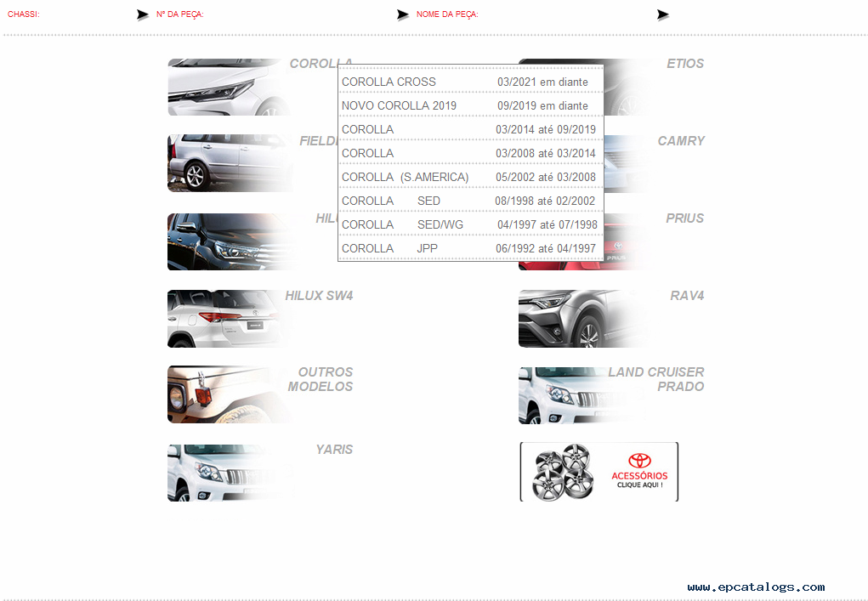Select COROLLA (S.AMERICA) model entry
The width and height of the screenshot is (868, 601).
pos(469,177)
